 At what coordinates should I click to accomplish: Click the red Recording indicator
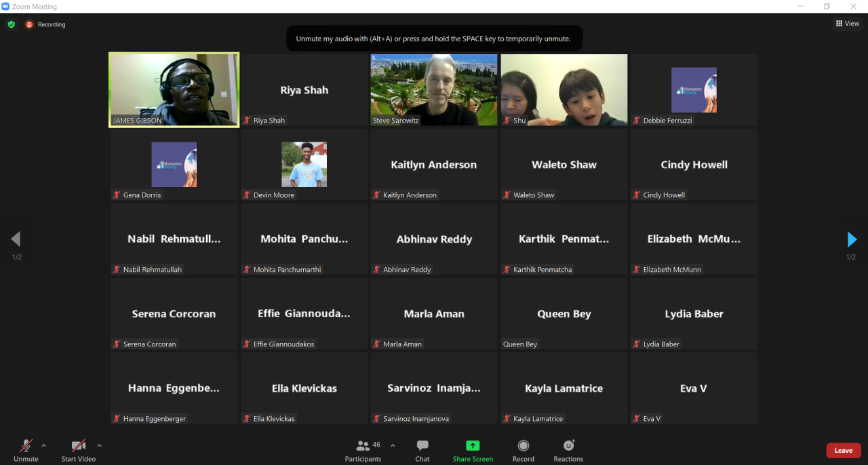pos(45,24)
